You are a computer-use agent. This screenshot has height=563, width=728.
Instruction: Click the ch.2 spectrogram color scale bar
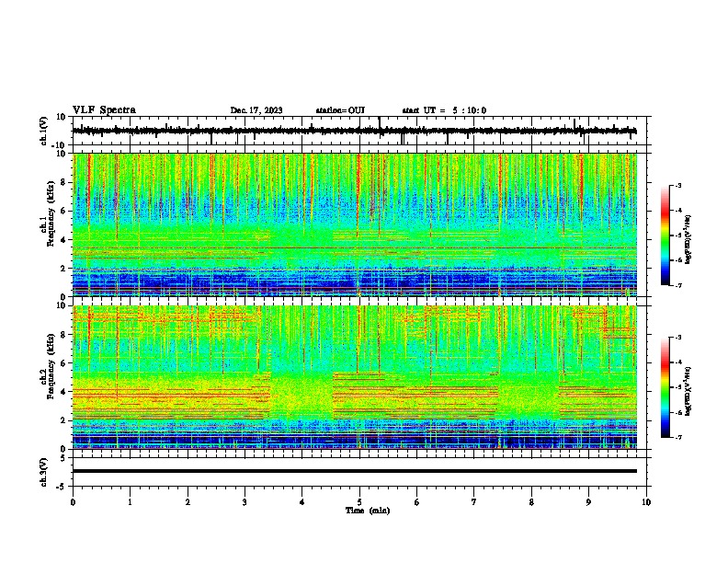(665, 387)
